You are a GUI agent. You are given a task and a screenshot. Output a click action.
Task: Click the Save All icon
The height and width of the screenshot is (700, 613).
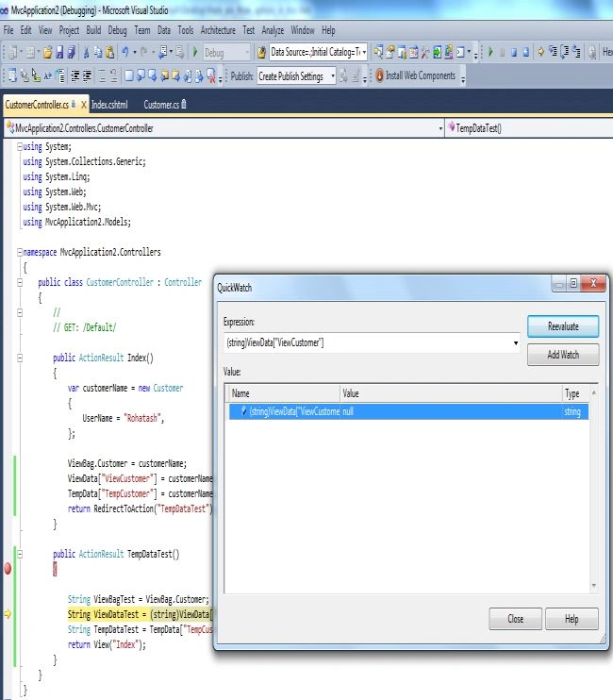[71, 53]
